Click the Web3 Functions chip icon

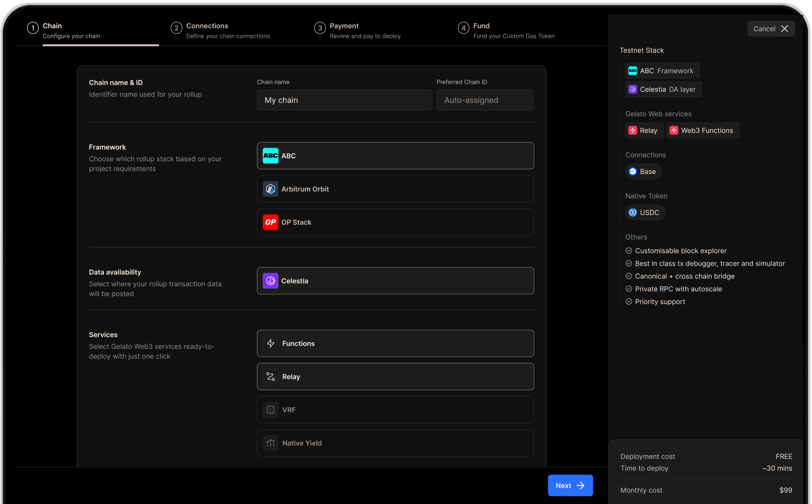point(674,131)
